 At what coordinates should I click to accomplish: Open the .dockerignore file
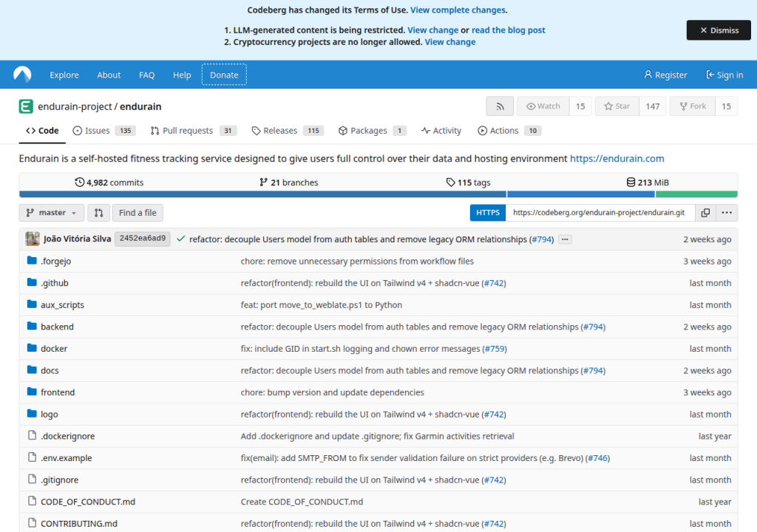click(67, 436)
